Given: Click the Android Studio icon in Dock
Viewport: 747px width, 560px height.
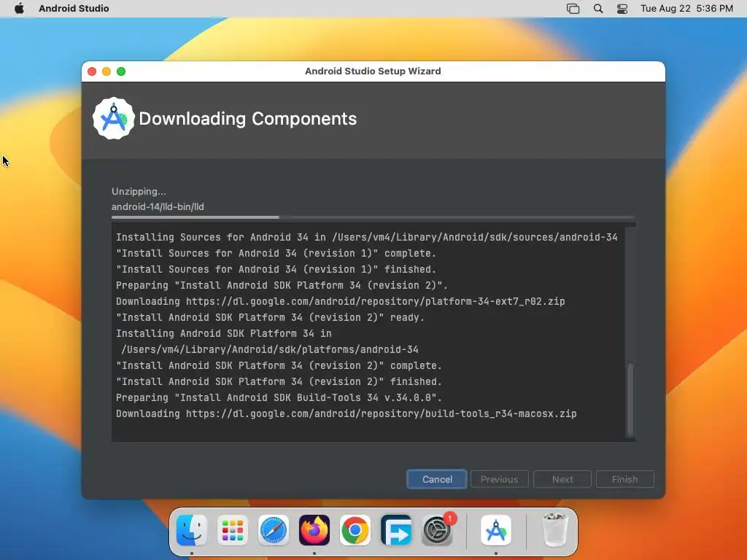Looking at the screenshot, I should pos(496,530).
